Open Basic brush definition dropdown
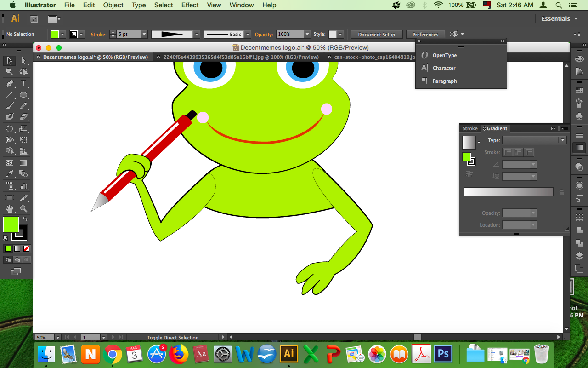The height and width of the screenshot is (368, 588). click(x=248, y=34)
